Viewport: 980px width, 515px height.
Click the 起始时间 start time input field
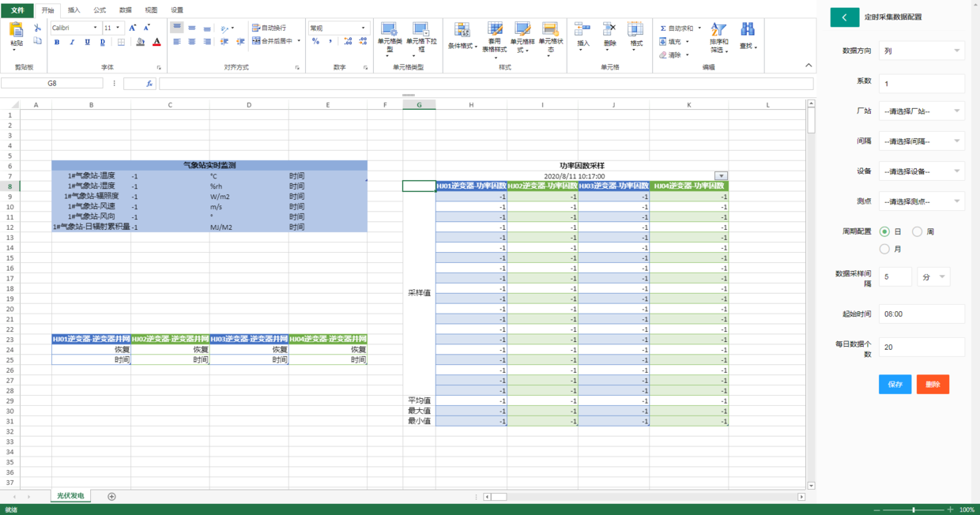[922, 314]
